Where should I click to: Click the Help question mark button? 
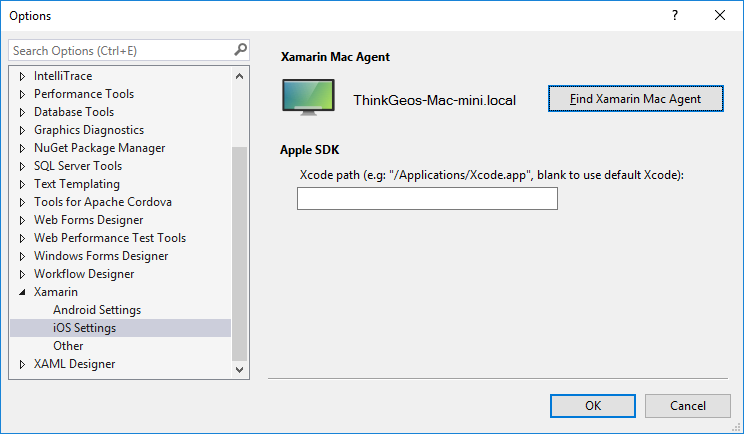coord(674,15)
